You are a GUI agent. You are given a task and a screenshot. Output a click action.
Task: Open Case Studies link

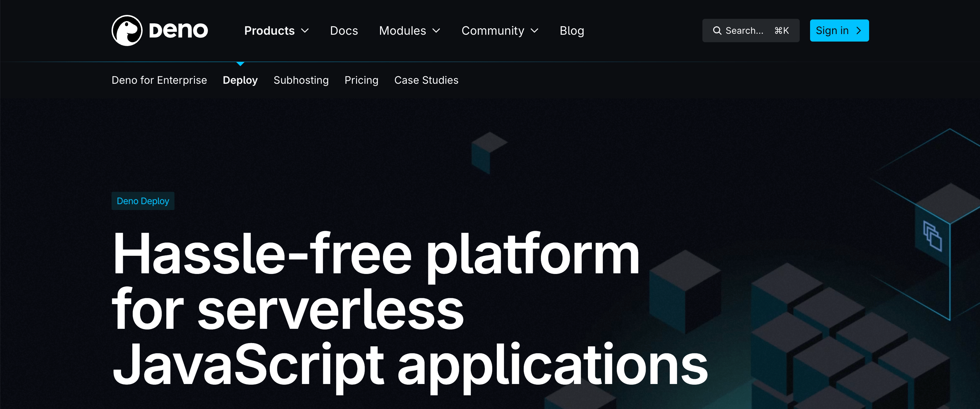[426, 80]
